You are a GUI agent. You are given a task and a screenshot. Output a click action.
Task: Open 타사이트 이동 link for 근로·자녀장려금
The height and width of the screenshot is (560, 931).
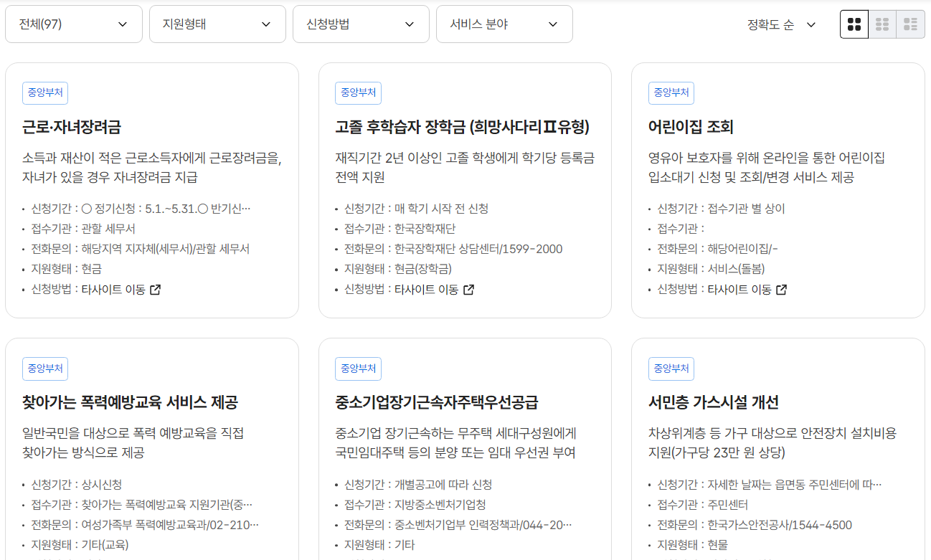tap(121, 290)
